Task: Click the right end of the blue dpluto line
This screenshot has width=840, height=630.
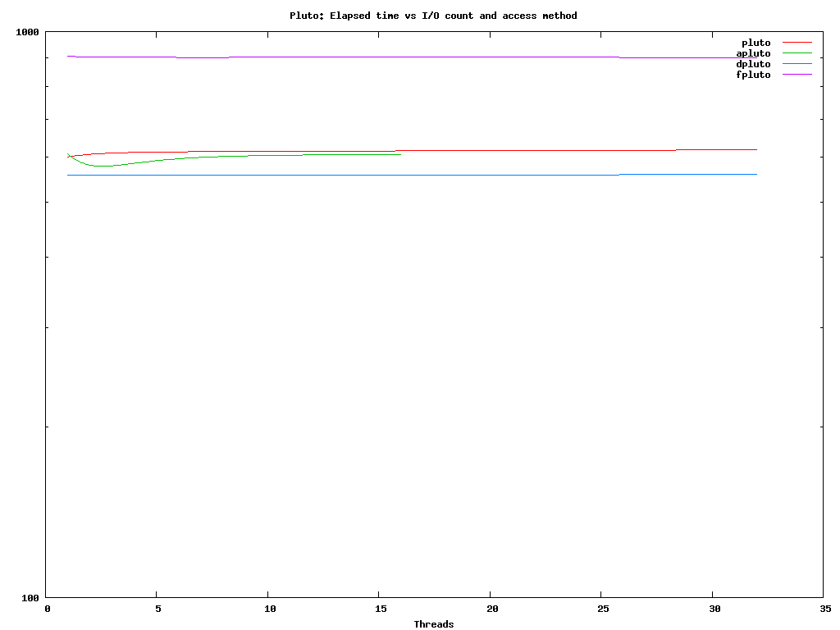Action: pyautogui.click(x=756, y=174)
